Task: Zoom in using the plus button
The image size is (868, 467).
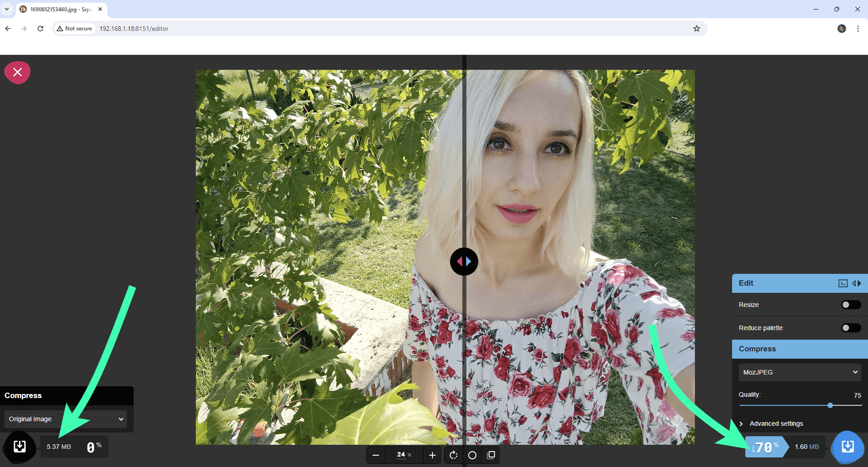Action: pyautogui.click(x=432, y=455)
